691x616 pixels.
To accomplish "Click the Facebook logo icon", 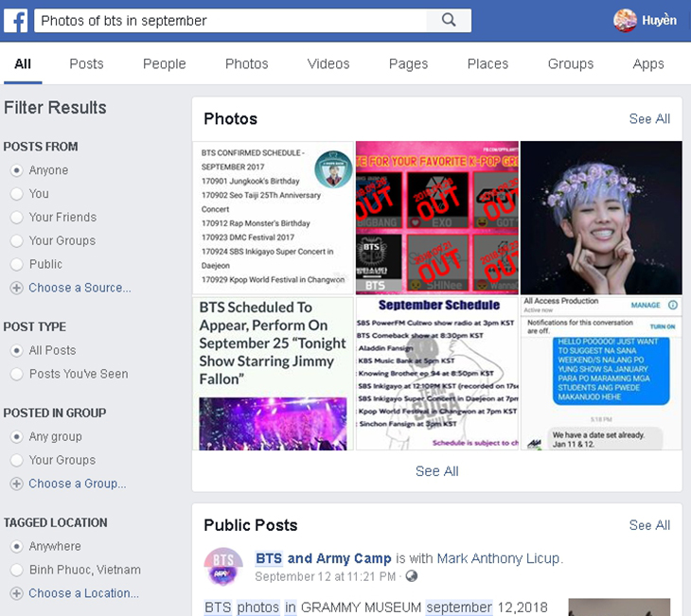I will 16,20.
